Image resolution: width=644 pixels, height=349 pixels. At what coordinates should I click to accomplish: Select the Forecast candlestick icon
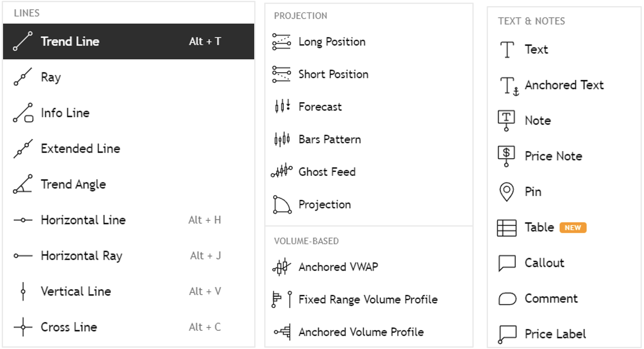click(282, 107)
